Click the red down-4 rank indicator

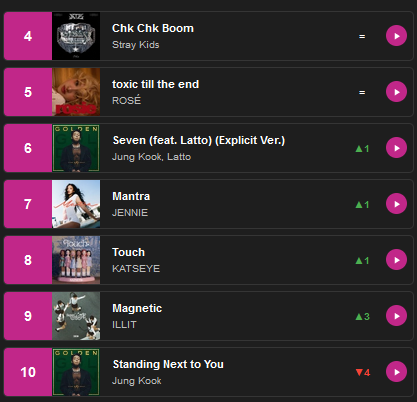[x=363, y=372]
